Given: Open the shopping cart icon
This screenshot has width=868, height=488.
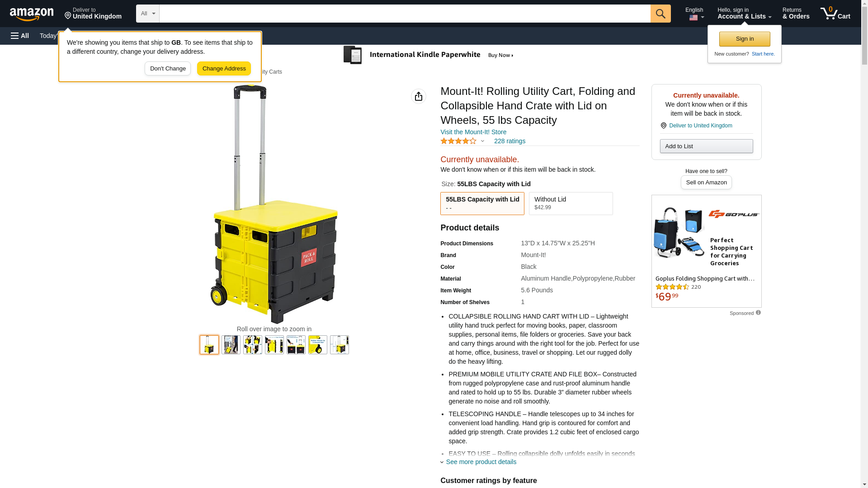Looking at the screenshot, I should click(835, 13).
